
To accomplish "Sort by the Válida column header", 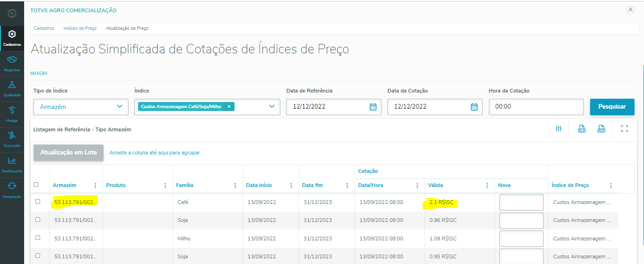I will click(435, 186).
